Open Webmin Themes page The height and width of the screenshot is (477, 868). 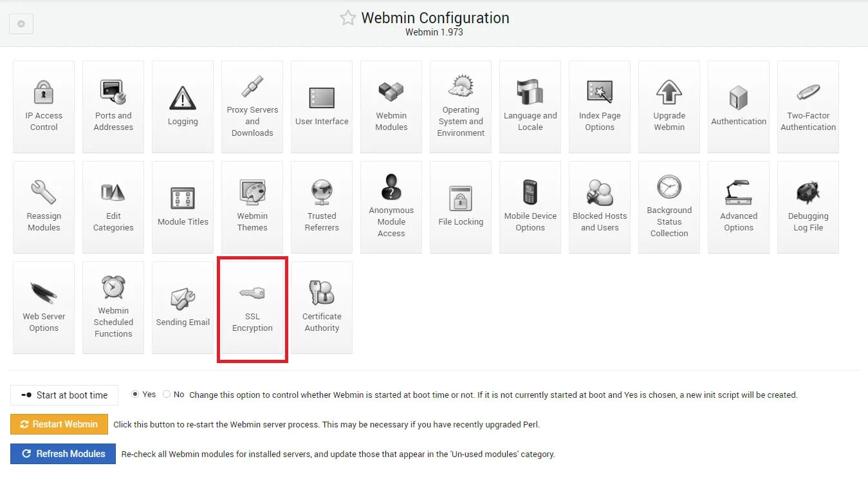[252, 207]
